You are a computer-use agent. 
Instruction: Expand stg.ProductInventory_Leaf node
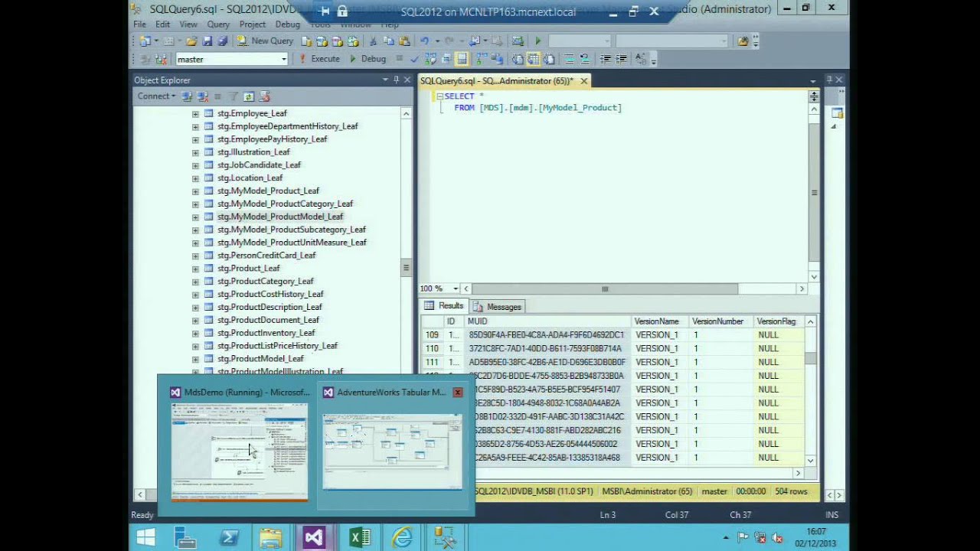(x=195, y=333)
